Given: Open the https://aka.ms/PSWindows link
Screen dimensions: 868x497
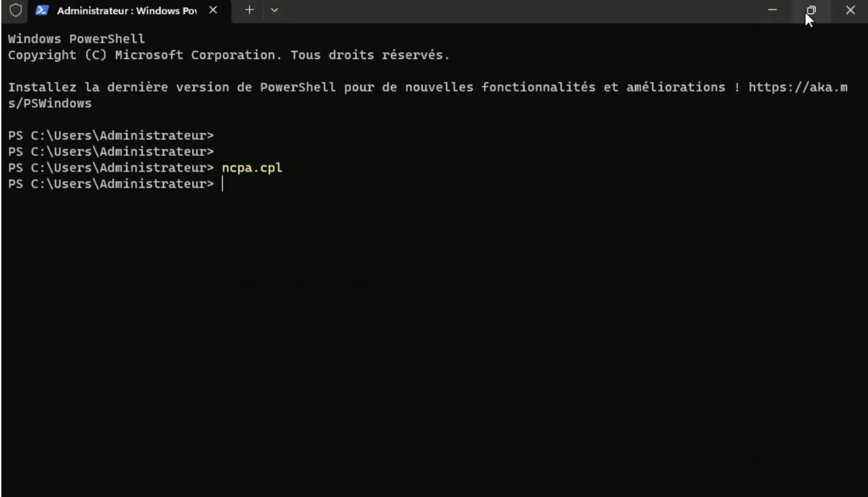Looking at the screenshot, I should click(x=798, y=87).
